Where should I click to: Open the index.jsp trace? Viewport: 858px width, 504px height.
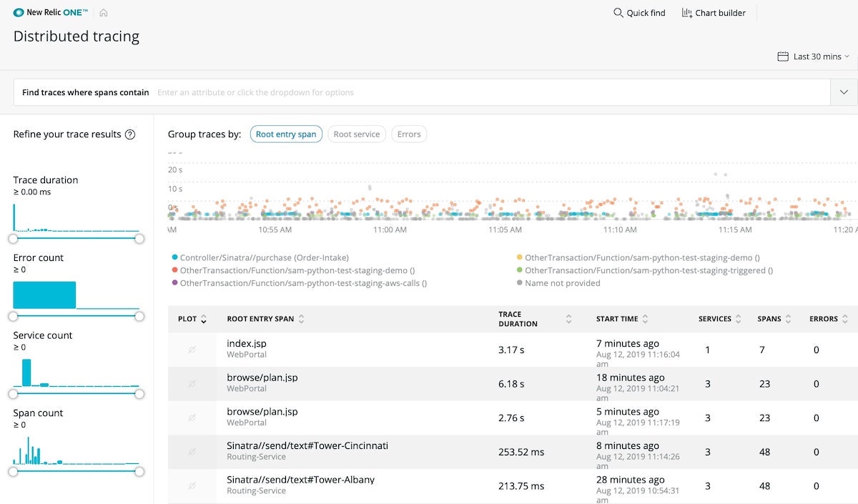[x=247, y=344]
